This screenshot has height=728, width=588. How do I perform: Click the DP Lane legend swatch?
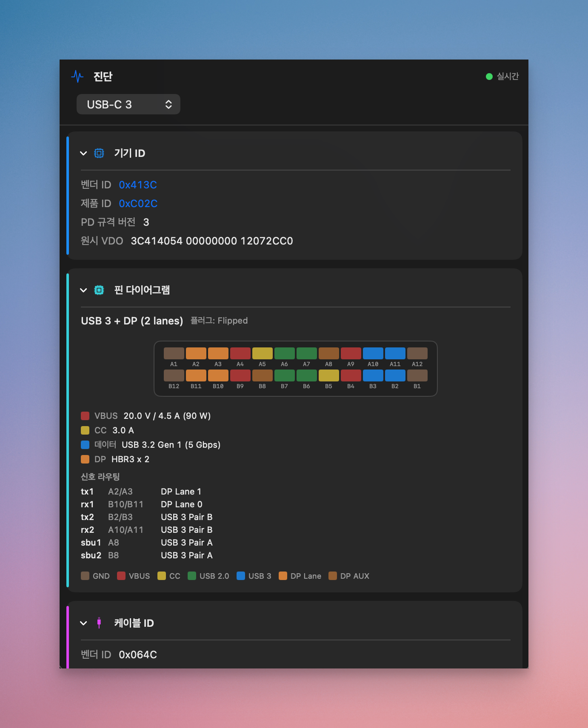(283, 576)
